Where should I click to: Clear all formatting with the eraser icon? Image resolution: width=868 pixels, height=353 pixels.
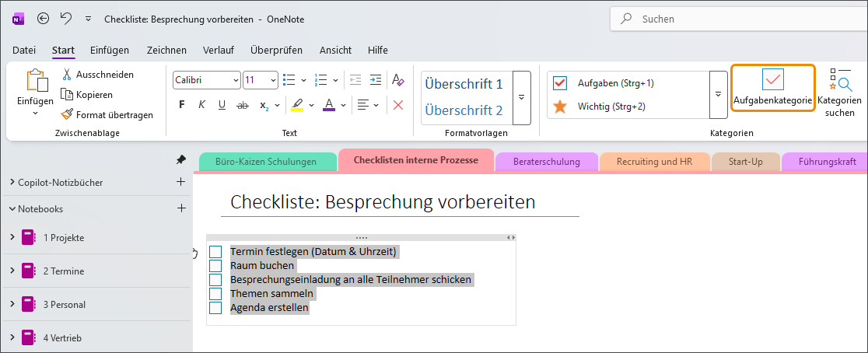[x=397, y=79]
